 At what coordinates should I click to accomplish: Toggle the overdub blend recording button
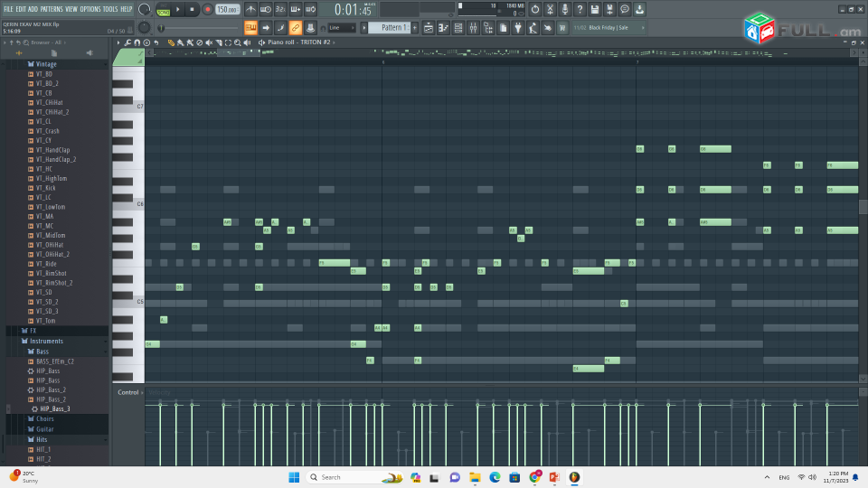pyautogui.click(x=296, y=9)
